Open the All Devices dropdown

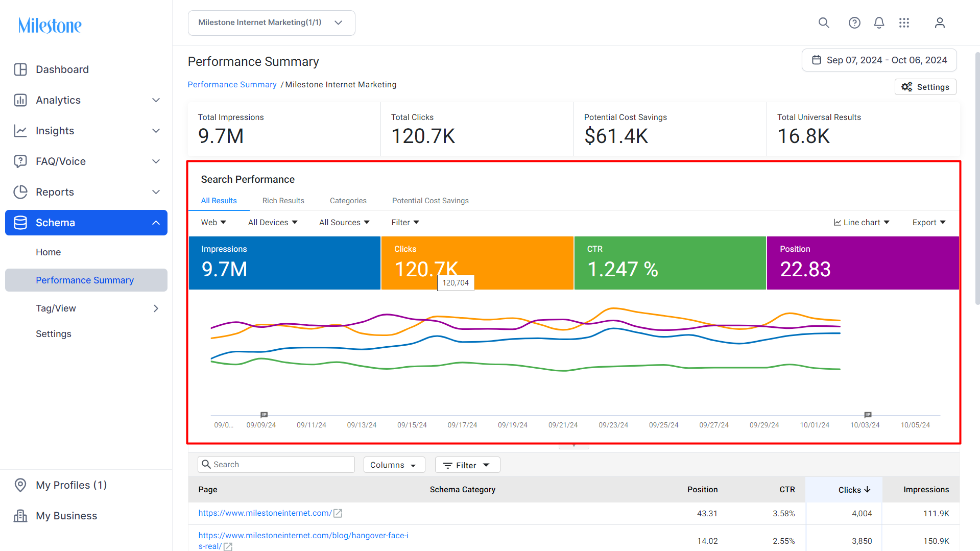click(273, 223)
